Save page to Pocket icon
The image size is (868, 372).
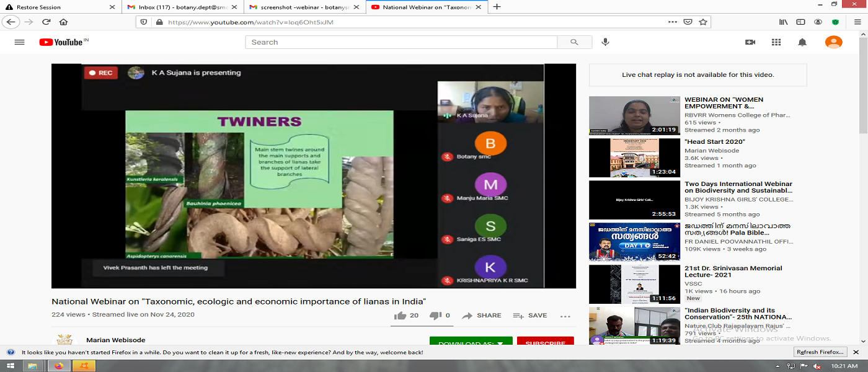(688, 22)
